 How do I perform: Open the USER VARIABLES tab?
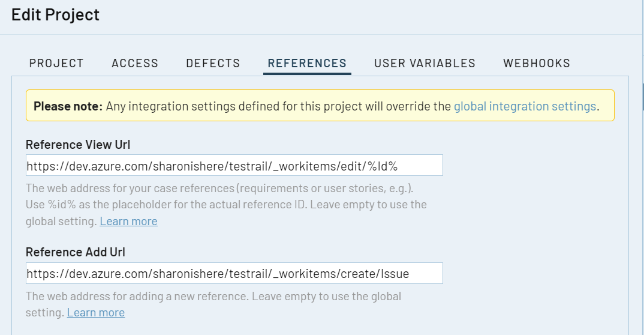425,63
